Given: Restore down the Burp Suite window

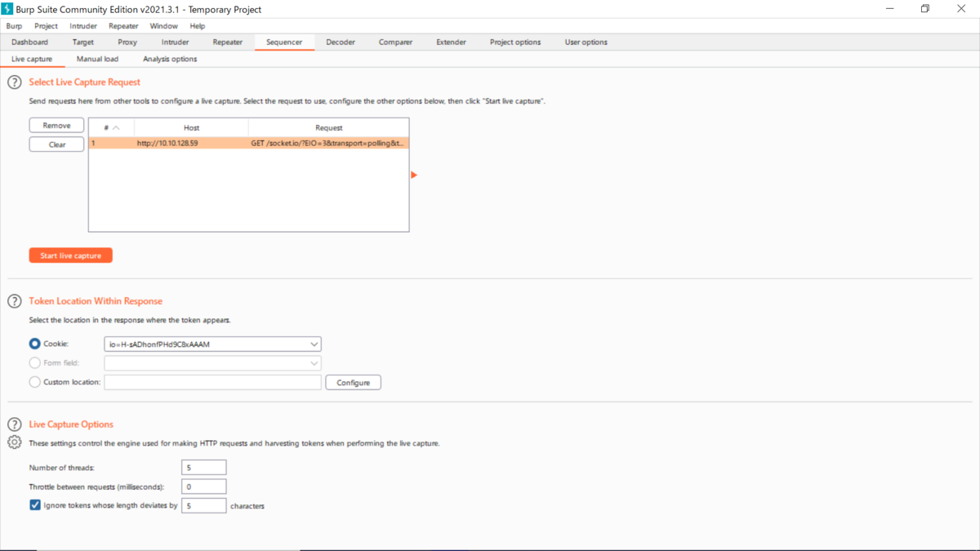Looking at the screenshot, I should (x=925, y=9).
